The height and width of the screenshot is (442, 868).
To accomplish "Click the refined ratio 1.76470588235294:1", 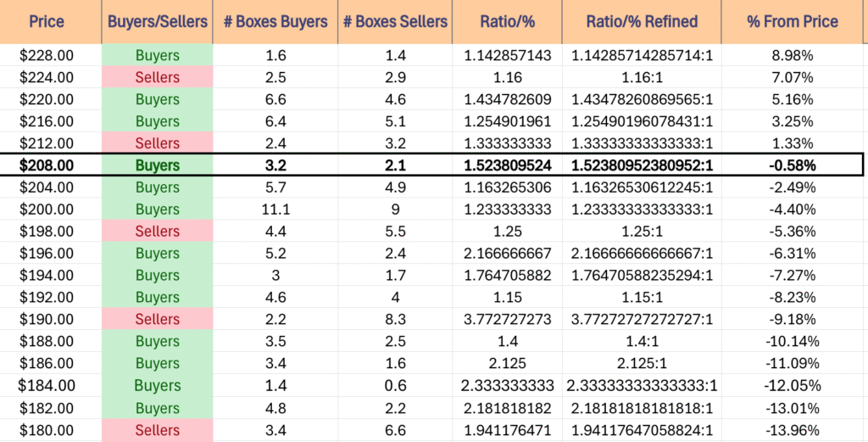I will tap(642, 275).
